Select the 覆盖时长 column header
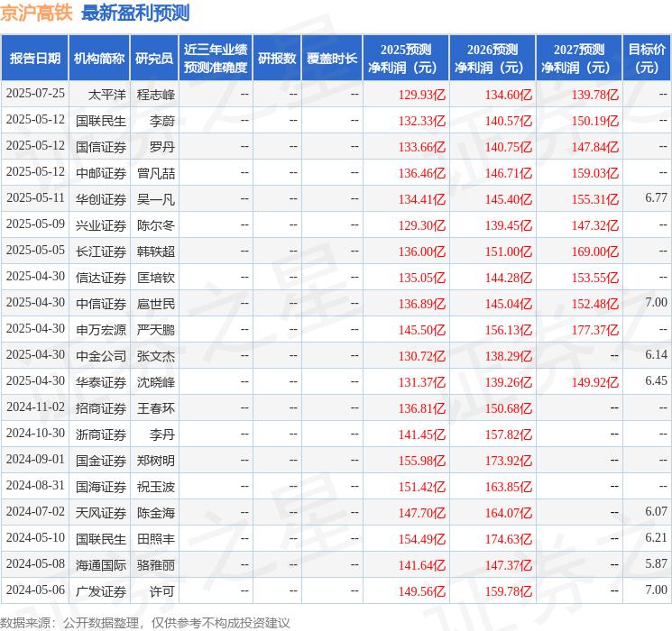The width and height of the screenshot is (672, 631). click(x=332, y=59)
